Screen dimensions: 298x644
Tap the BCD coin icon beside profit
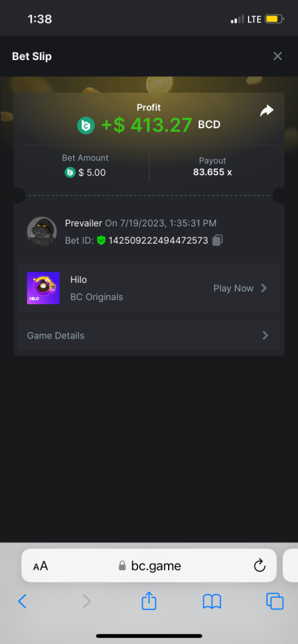(86, 126)
